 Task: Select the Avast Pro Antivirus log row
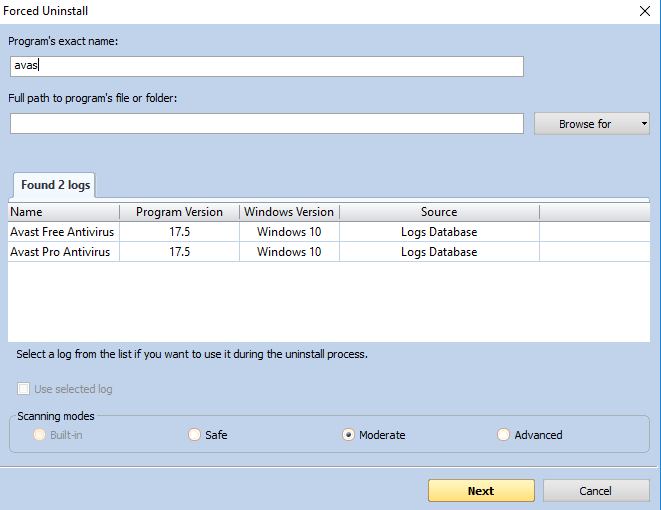click(x=329, y=252)
